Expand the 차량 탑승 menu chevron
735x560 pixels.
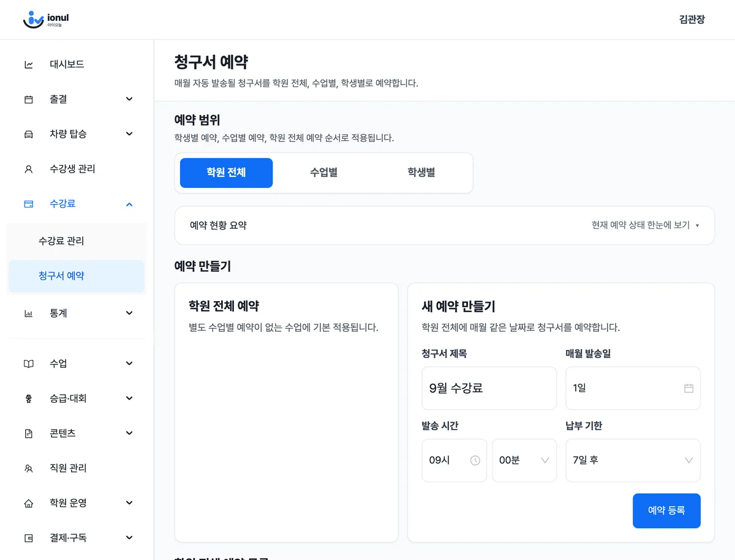click(x=129, y=134)
